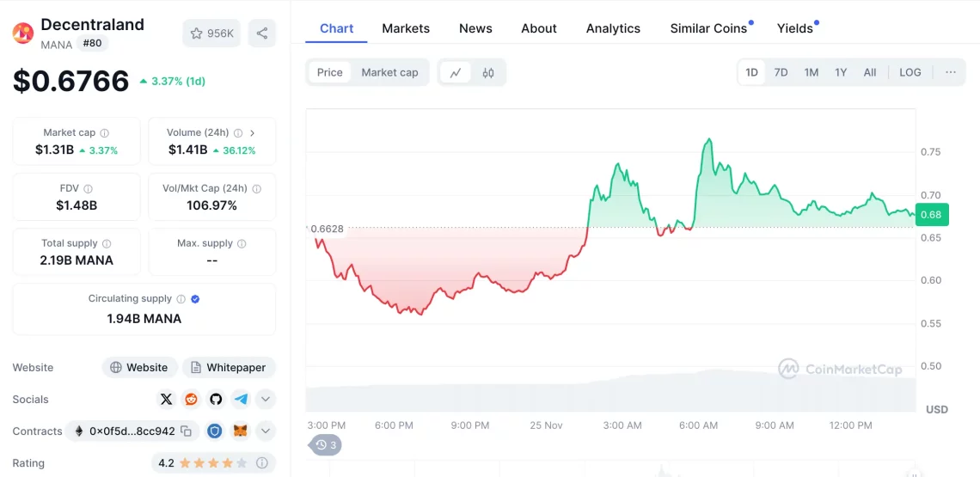Toggle chart to Market cap
The image size is (980, 477).
tap(389, 73)
